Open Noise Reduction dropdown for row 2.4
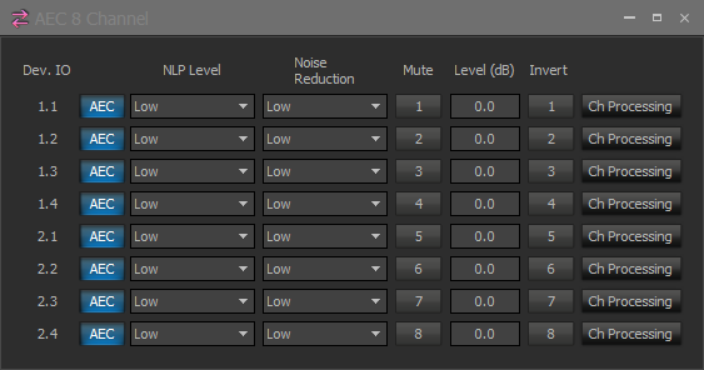 pyautogui.click(x=325, y=334)
